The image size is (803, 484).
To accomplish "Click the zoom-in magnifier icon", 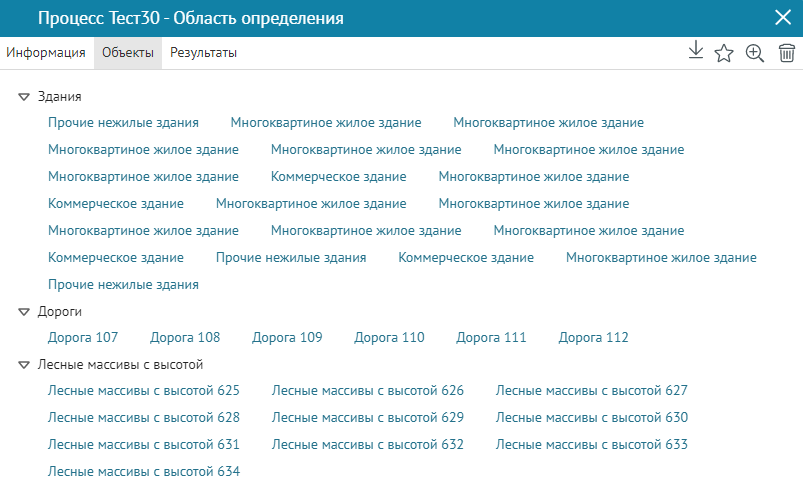I will (x=755, y=53).
